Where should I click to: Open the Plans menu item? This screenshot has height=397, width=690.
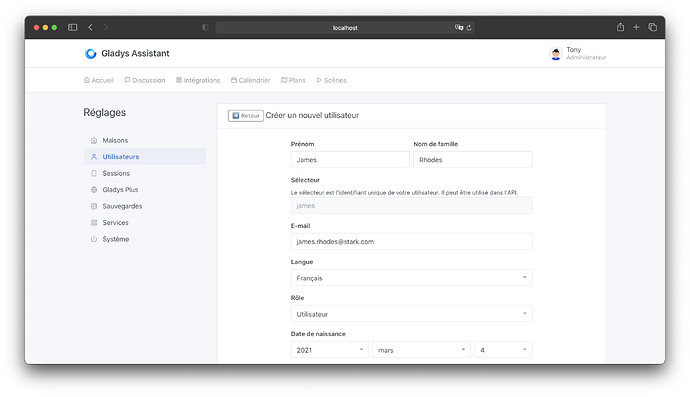pos(293,80)
